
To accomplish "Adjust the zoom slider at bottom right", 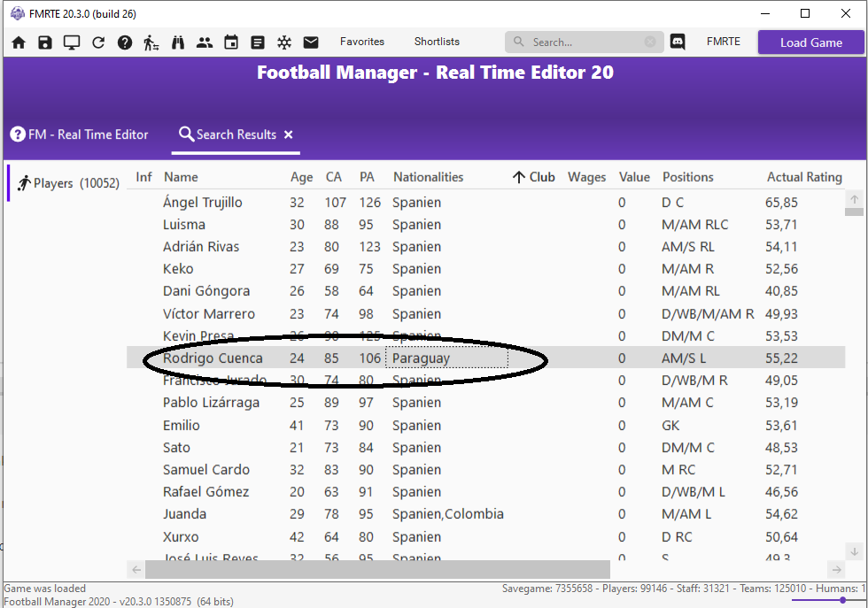I will click(x=842, y=600).
